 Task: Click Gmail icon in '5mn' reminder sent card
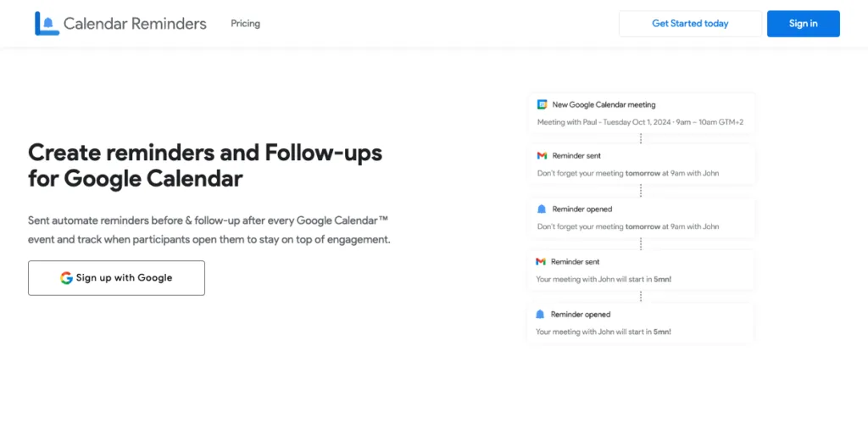[541, 261]
